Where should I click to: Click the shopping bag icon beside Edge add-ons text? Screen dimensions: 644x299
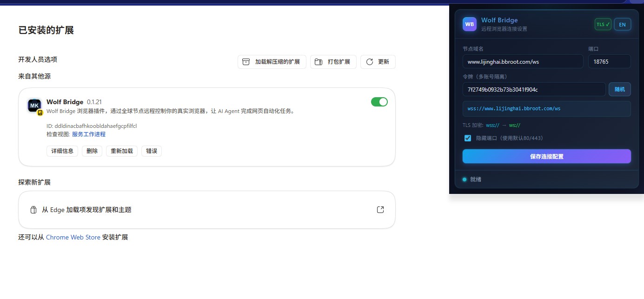coord(33,210)
